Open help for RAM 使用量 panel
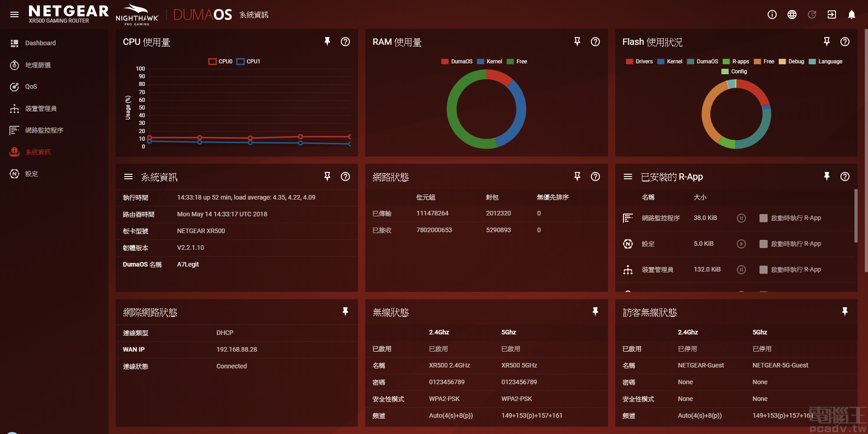868x434 pixels. (595, 42)
